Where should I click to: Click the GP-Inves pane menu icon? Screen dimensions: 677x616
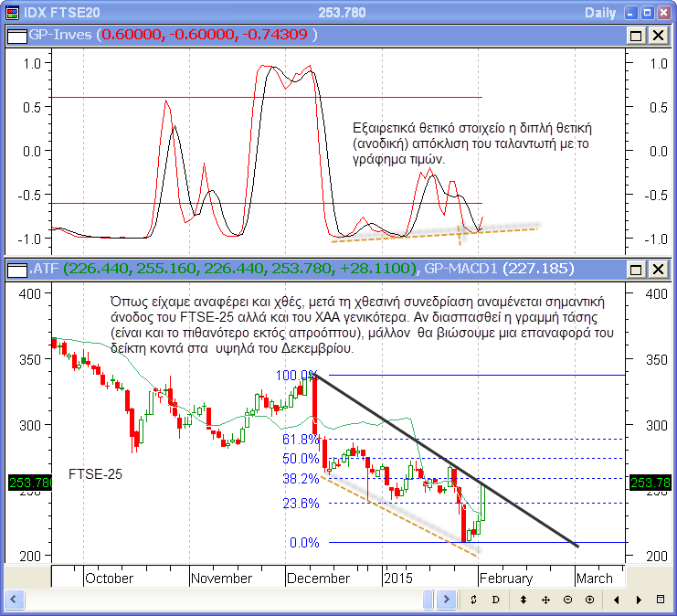[17, 36]
